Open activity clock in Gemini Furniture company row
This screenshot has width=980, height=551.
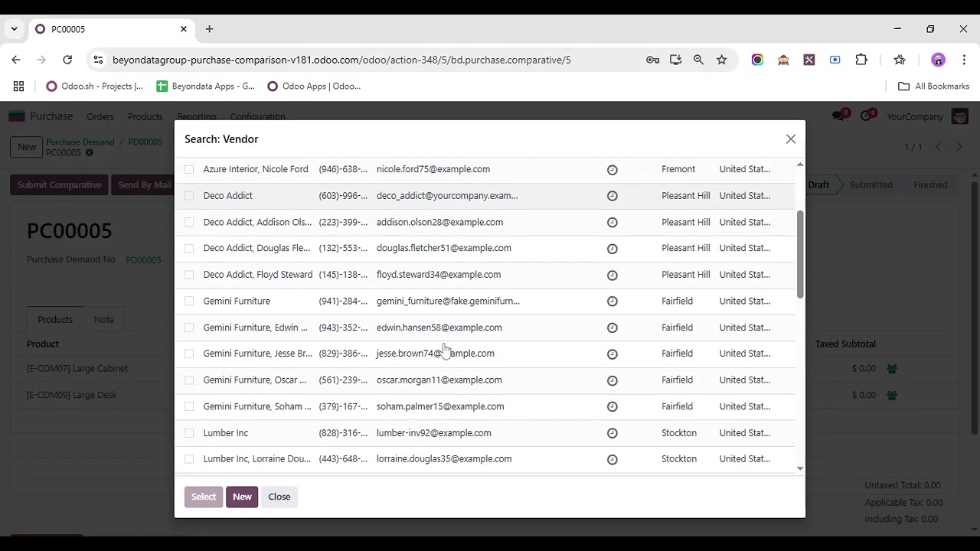pos(612,302)
